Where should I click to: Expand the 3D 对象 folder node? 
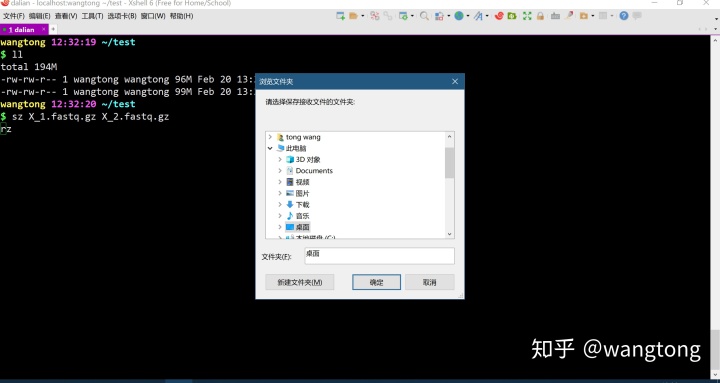[x=280, y=159]
